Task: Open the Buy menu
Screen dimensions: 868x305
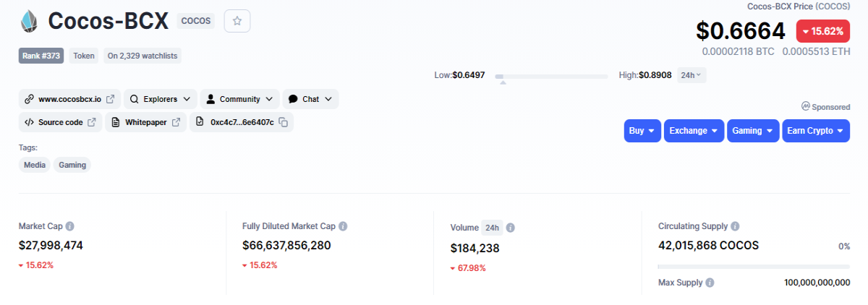Action: pos(642,131)
